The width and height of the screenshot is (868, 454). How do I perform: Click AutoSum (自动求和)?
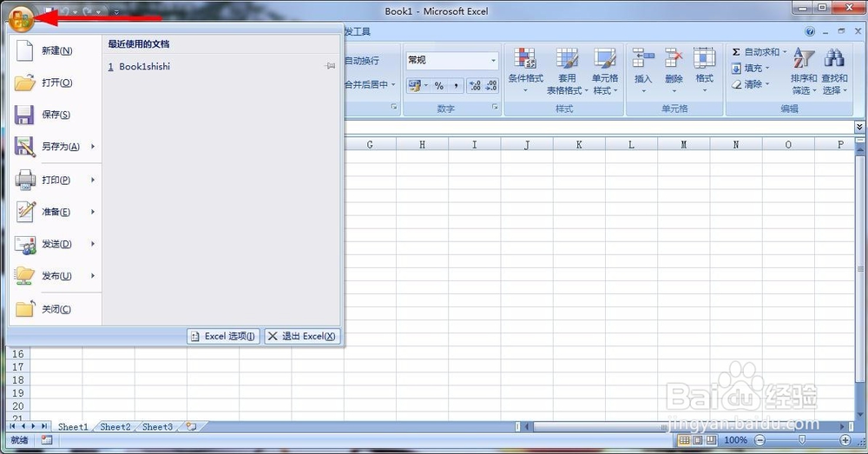[756, 52]
